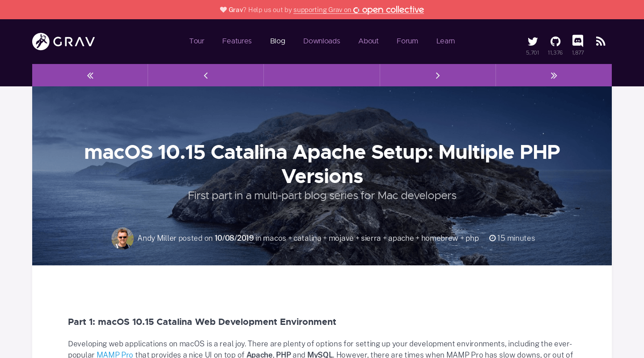The width and height of the screenshot is (644, 358).
Task: Open the Grav GitHub repository icon
Action: click(555, 42)
